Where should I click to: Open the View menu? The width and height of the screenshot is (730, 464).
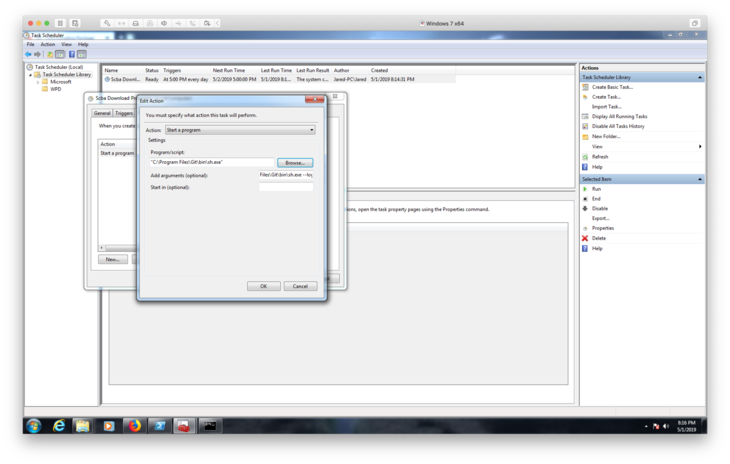(x=67, y=44)
